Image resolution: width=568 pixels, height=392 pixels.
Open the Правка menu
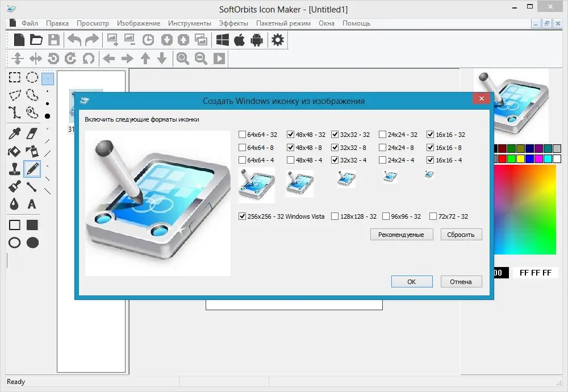click(x=57, y=23)
